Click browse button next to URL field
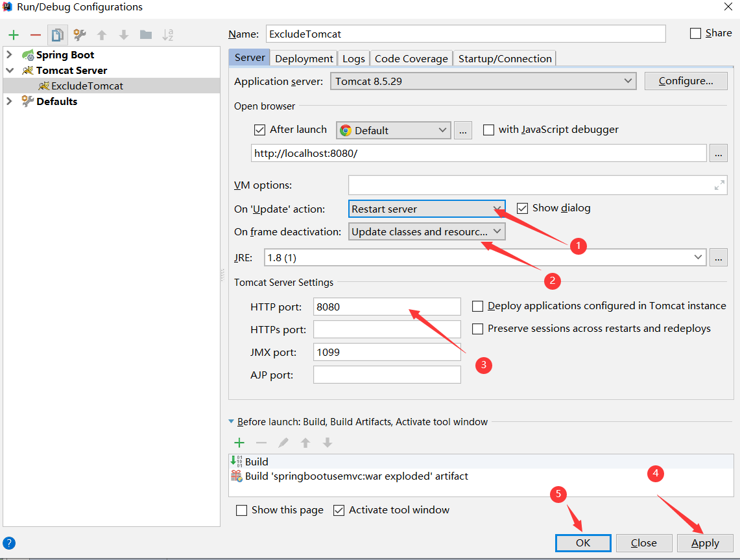Image resolution: width=740 pixels, height=560 pixels. pos(719,154)
